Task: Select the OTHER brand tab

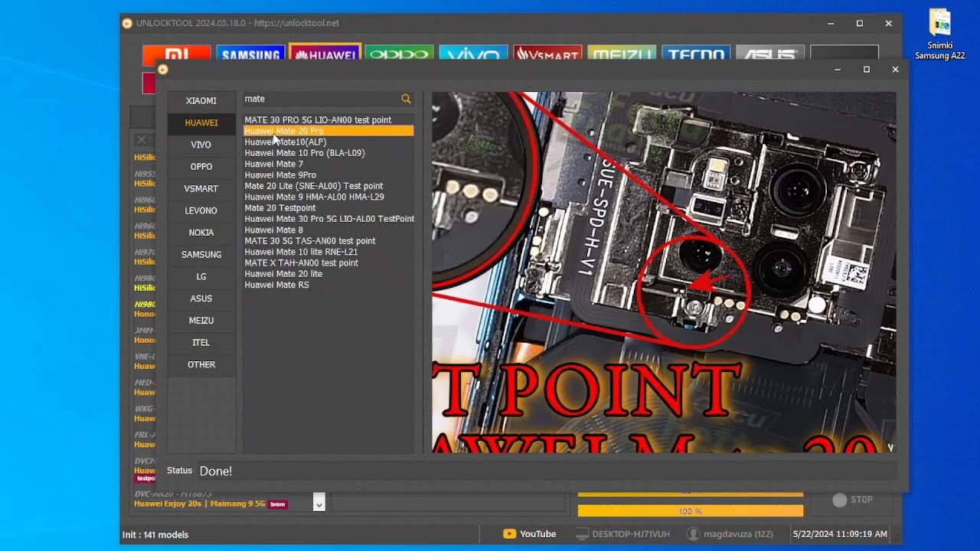Action: point(201,365)
